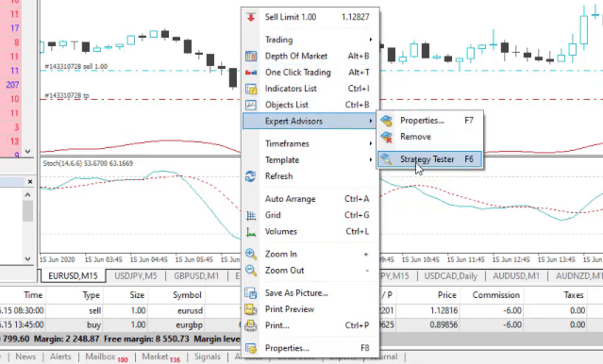Viewport: 603px width, 364px height.
Task: Click the Strategy Tester submenu icon
Action: pos(386,159)
